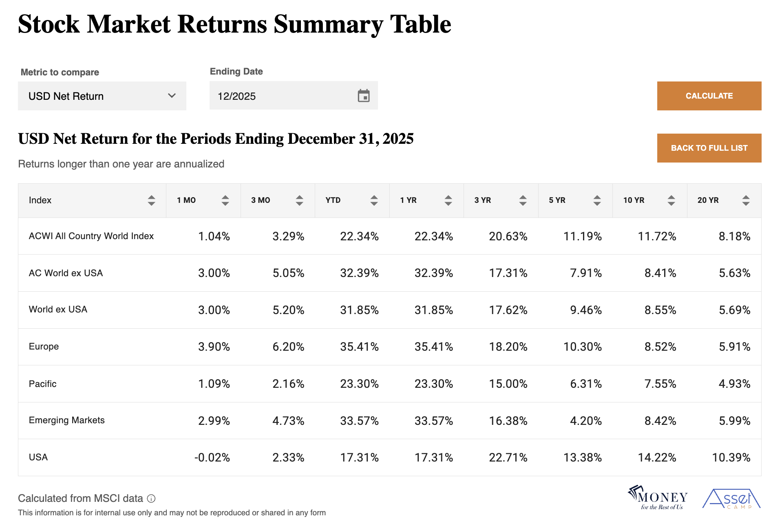Sort by the 20 YR column arrows
Image resolution: width=782 pixels, height=532 pixels.
[746, 200]
